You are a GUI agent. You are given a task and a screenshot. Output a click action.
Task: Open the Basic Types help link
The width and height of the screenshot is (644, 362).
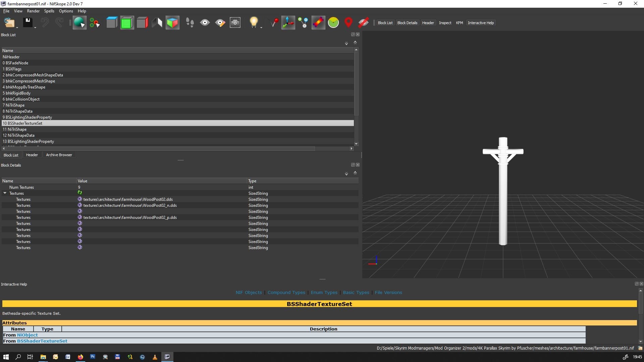tap(356, 293)
